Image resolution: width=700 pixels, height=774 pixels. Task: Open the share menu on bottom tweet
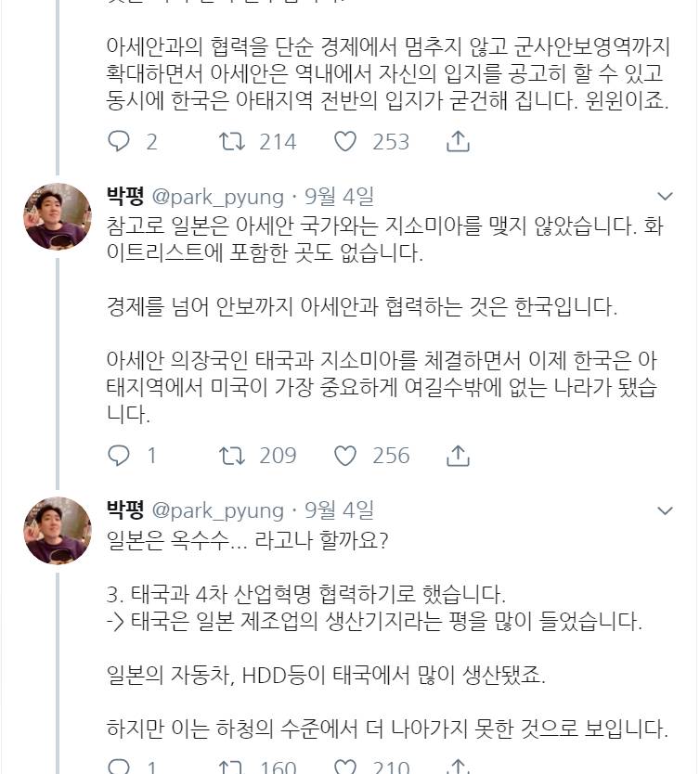click(x=456, y=767)
